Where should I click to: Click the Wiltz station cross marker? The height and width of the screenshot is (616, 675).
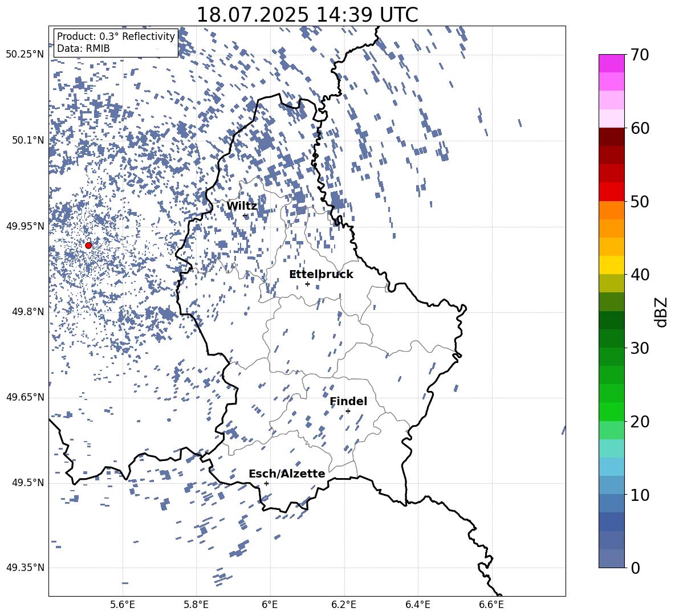click(x=245, y=216)
